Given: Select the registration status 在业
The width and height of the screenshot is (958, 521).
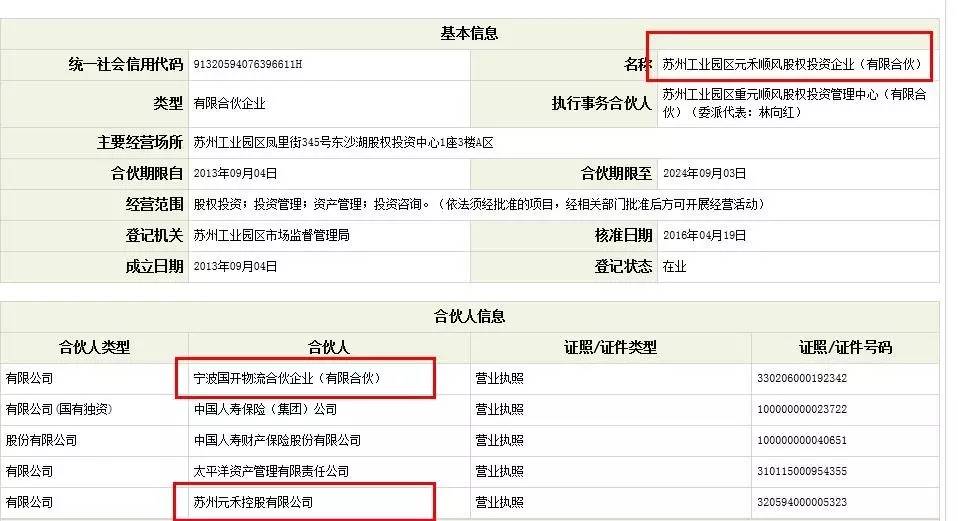Looking at the screenshot, I should click(x=675, y=266).
